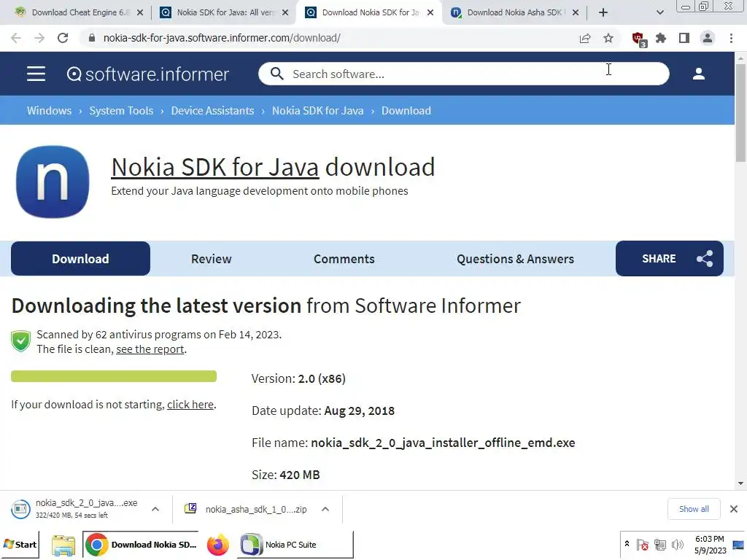Bookmark this page with star icon
Viewport: 747px width, 560px height.
coord(608,38)
